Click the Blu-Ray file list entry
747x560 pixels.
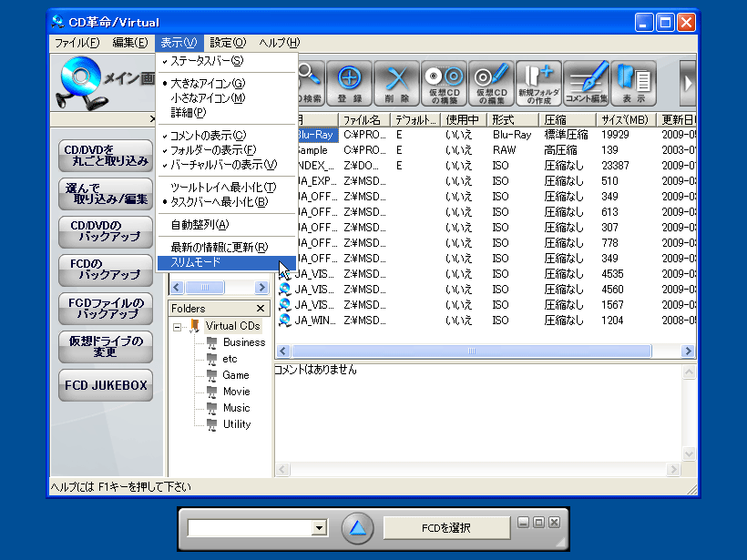[x=315, y=136]
